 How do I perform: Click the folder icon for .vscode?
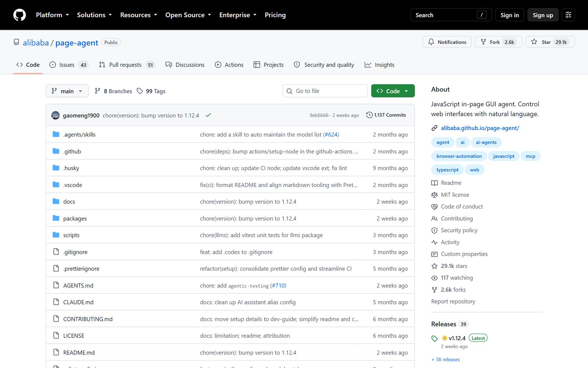point(56,185)
